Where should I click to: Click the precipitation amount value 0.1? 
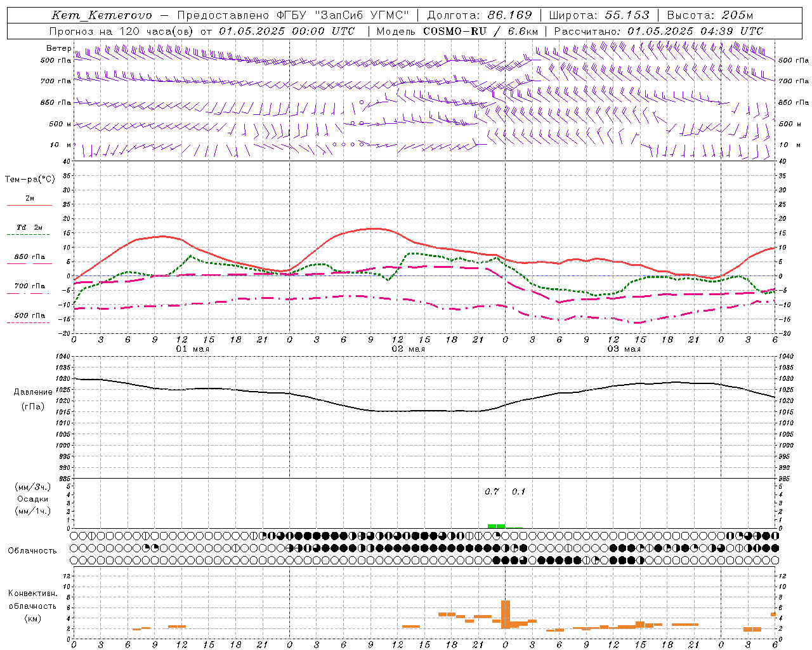[x=519, y=492]
